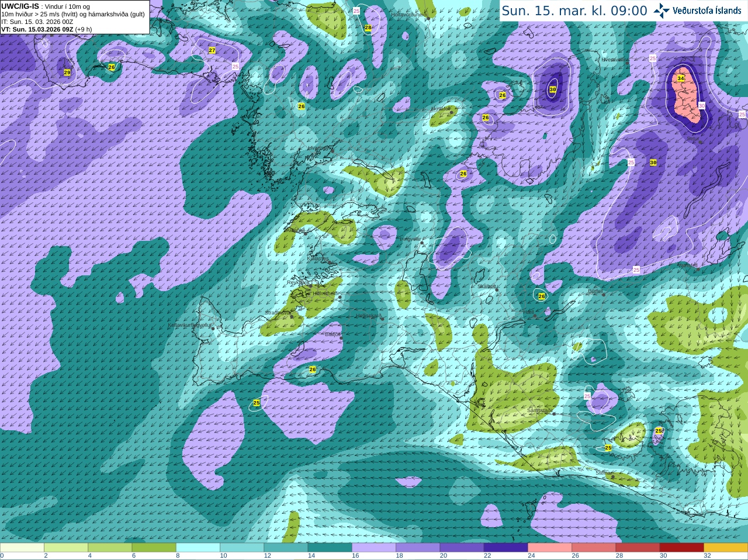Select the 0–2 m/s pale yellow legend swatch
The width and height of the screenshot is (748, 560).
click(x=22, y=548)
